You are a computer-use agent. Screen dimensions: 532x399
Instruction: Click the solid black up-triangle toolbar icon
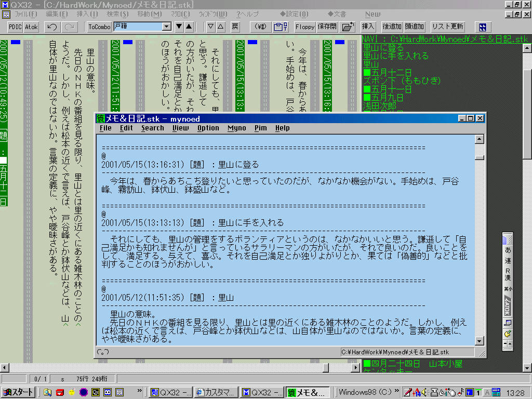(x=189, y=26)
